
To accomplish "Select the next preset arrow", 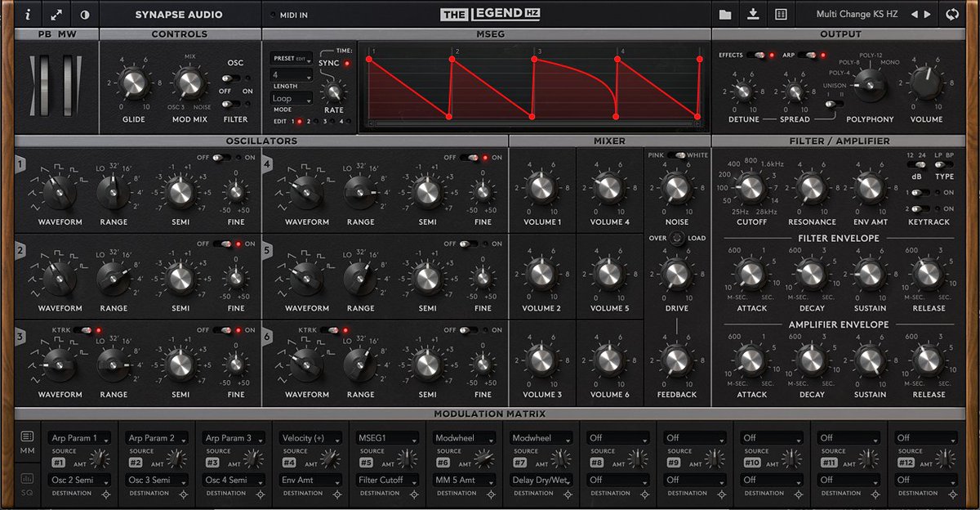I will coord(929,14).
